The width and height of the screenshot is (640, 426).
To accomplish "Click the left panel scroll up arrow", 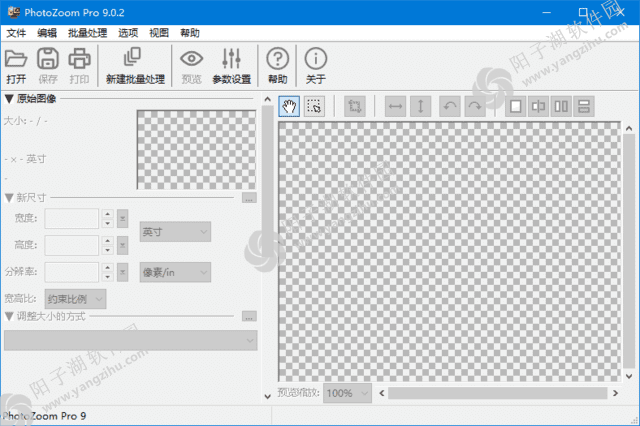I will tap(267, 99).
